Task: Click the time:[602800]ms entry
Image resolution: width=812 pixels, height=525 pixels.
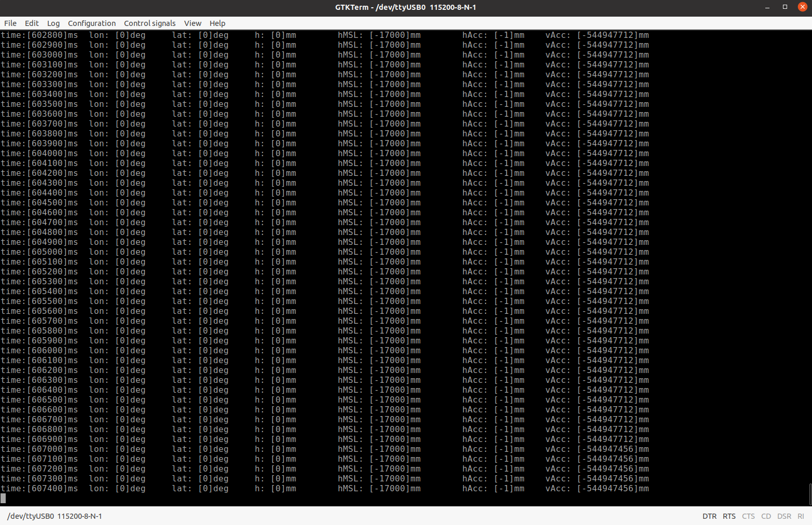Action: pos(39,35)
